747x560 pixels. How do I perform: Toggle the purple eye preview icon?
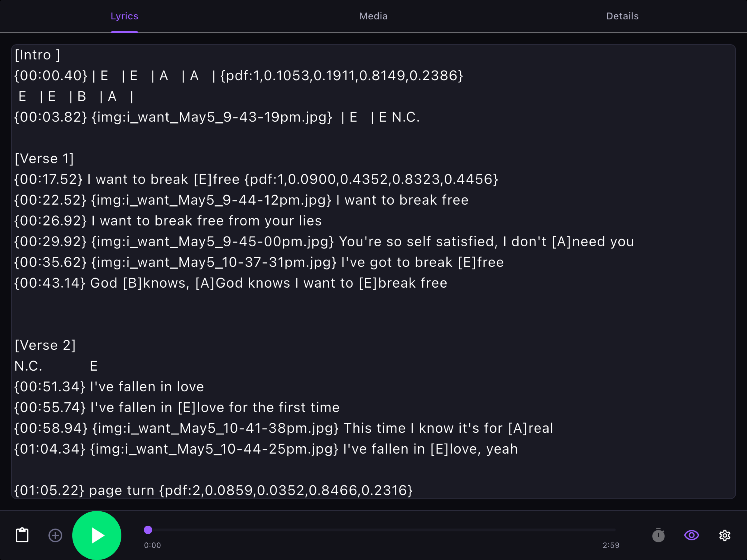(691, 535)
